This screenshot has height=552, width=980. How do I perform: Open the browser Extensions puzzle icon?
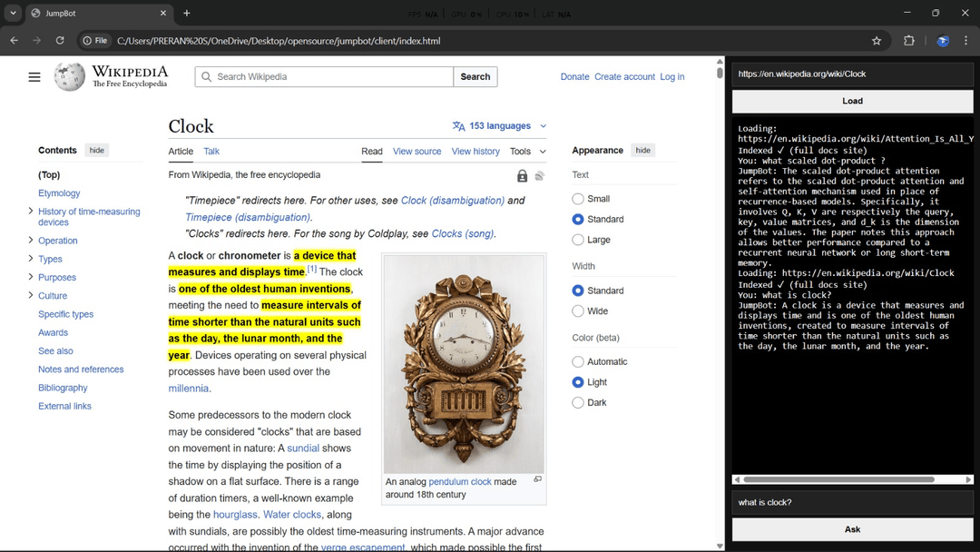click(908, 41)
